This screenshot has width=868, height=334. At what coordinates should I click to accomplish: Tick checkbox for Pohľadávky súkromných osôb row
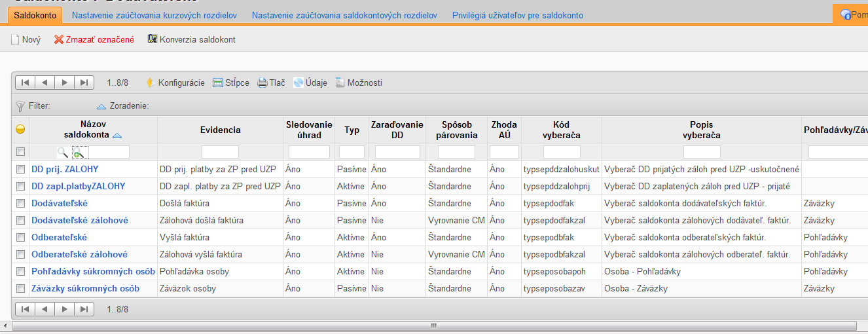point(20,271)
